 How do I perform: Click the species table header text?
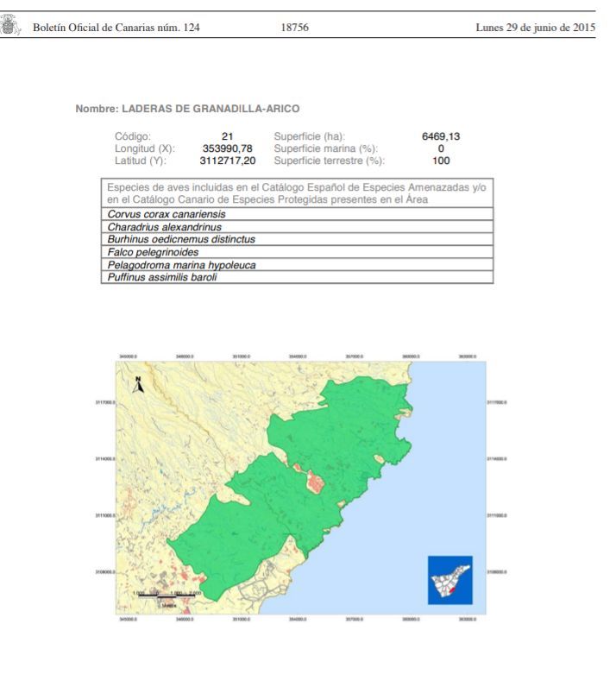point(297,192)
